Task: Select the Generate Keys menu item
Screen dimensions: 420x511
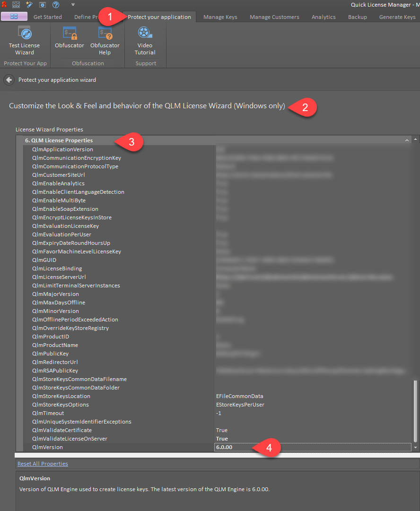Action: coord(397,17)
